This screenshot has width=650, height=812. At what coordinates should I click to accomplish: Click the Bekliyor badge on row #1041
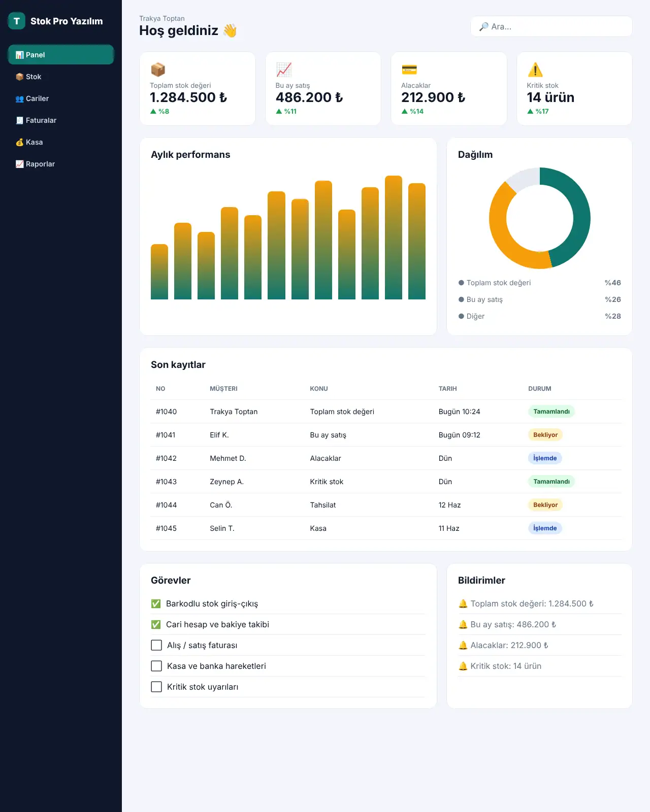point(545,435)
